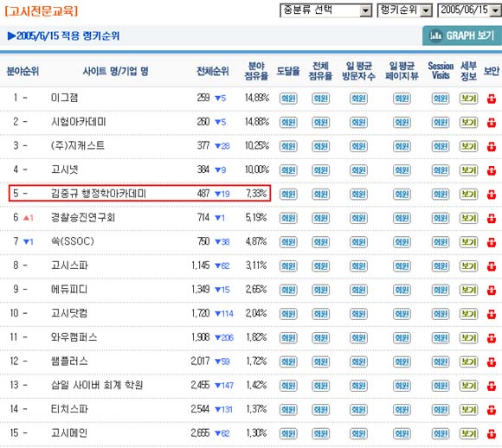Click overall rank 1,145 for 고시스파
Viewport: 502px width, 448px height.
(201, 266)
